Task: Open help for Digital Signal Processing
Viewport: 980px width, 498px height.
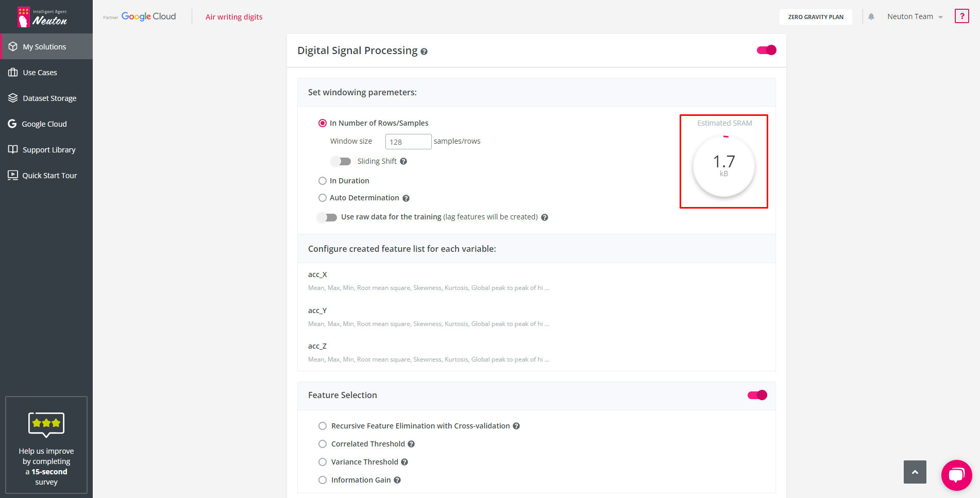Action: coord(424,51)
